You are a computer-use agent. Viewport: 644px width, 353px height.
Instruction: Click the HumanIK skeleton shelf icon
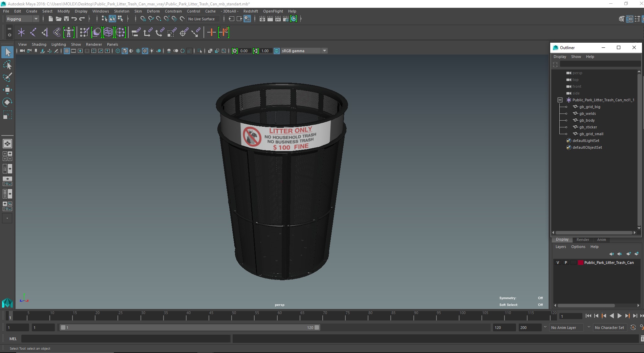point(69,33)
